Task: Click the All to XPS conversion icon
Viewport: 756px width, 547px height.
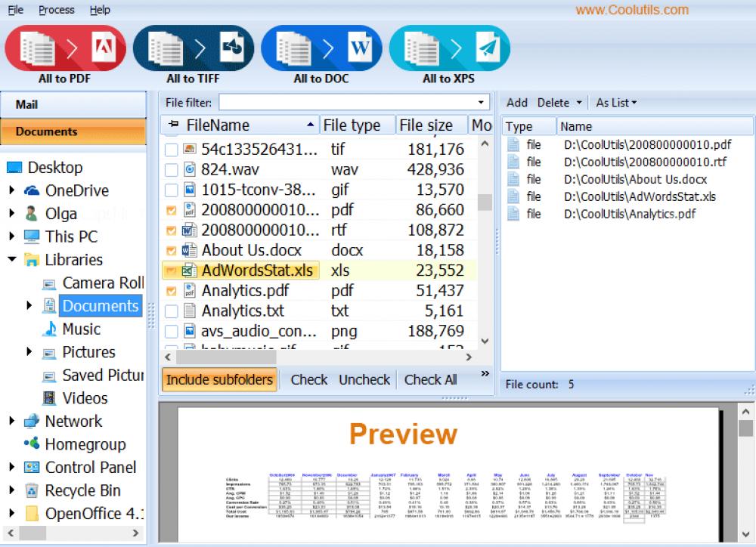Action: click(x=448, y=47)
